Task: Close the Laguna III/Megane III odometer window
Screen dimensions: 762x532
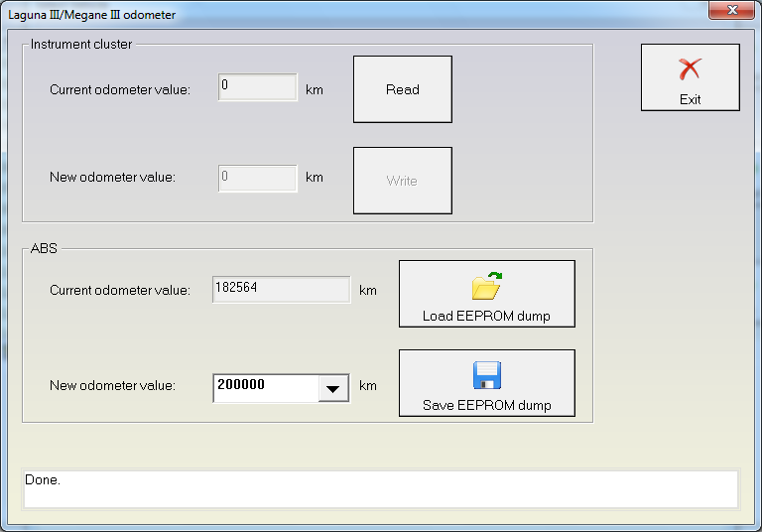Action: pos(732,10)
